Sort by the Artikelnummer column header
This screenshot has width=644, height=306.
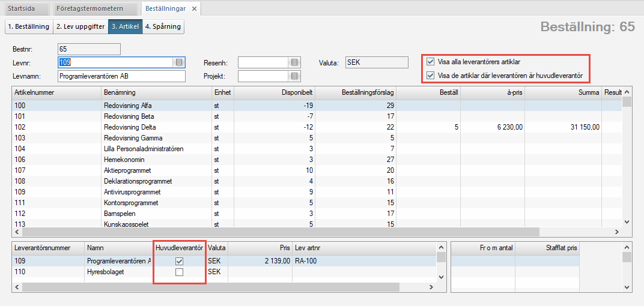click(56, 92)
